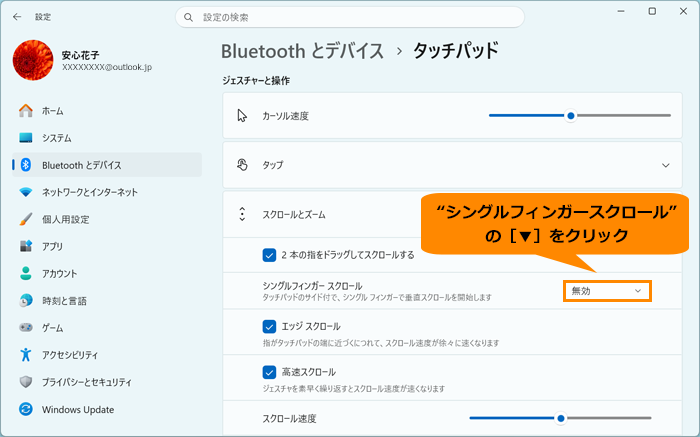Open ホーム in the sidebar
Screen dimensions: 700x437
pyautogui.click(x=107, y=111)
